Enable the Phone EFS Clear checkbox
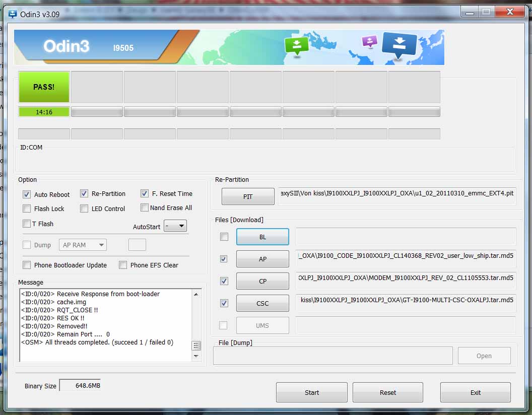 123,265
